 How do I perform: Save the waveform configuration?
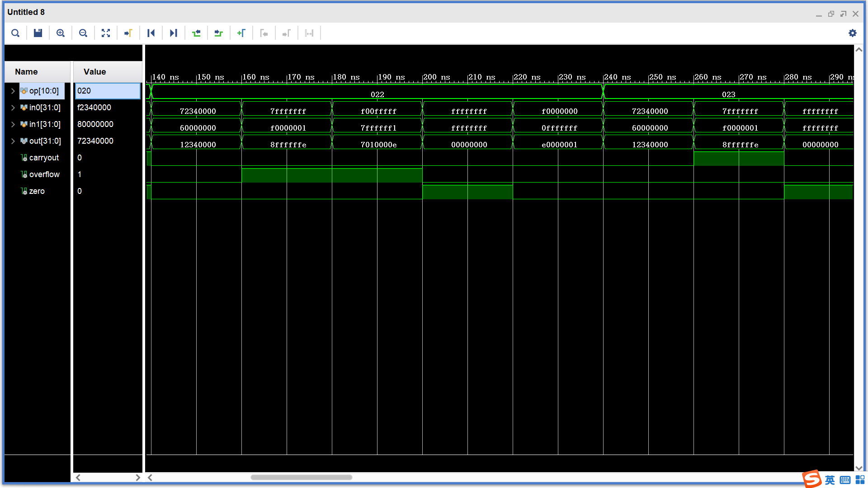click(x=38, y=33)
